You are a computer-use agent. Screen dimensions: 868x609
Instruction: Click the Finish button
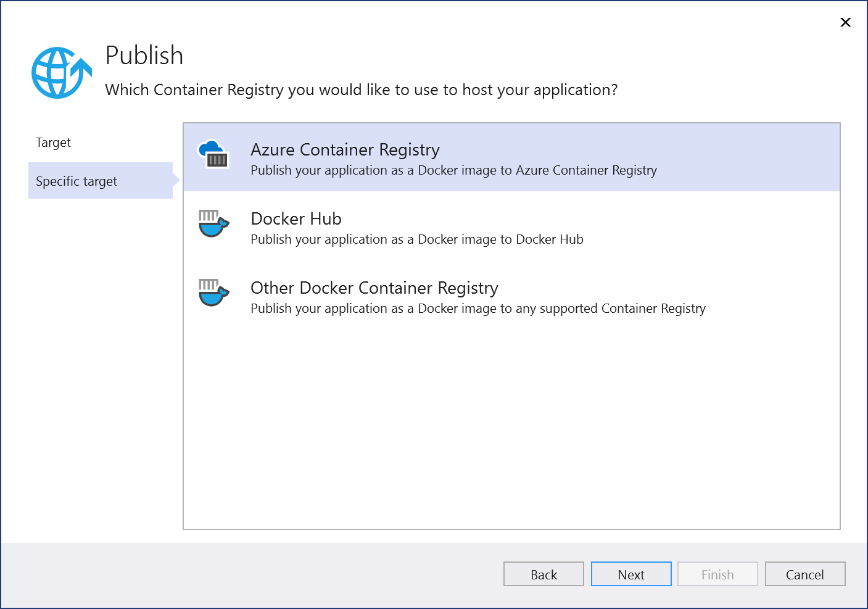[717, 574]
